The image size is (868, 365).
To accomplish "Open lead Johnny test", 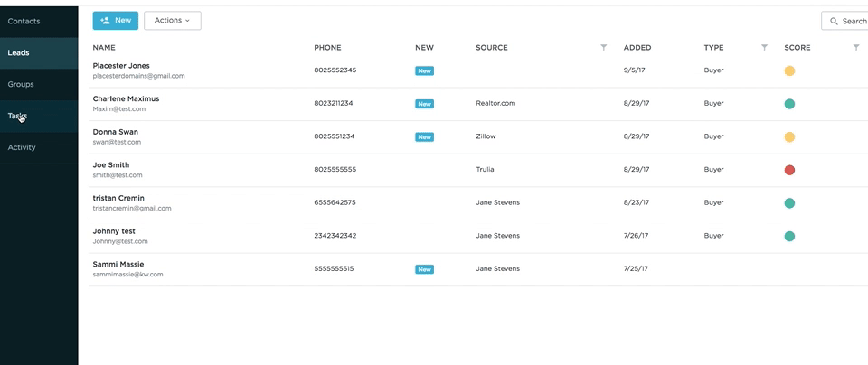I will coord(114,231).
